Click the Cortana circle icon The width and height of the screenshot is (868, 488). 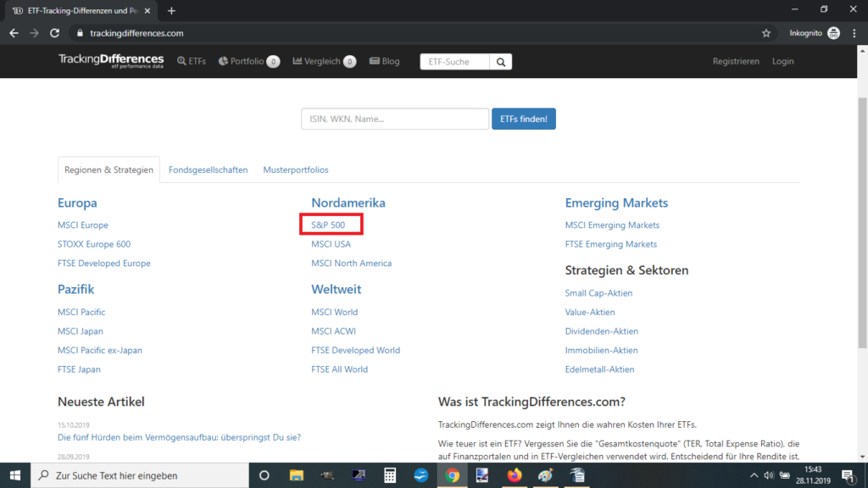(264, 475)
